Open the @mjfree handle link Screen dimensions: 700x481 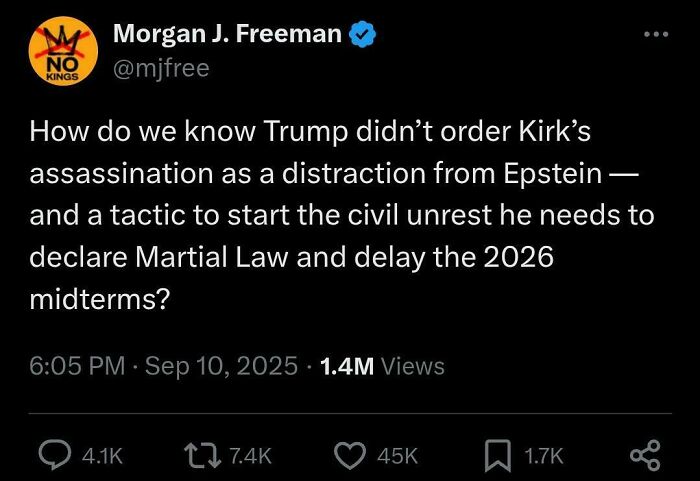click(x=161, y=70)
